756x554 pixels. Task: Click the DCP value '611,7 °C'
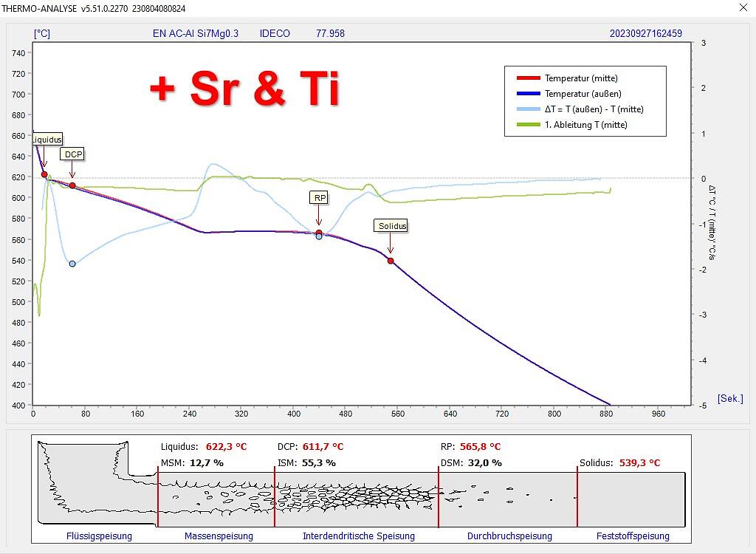point(323,446)
